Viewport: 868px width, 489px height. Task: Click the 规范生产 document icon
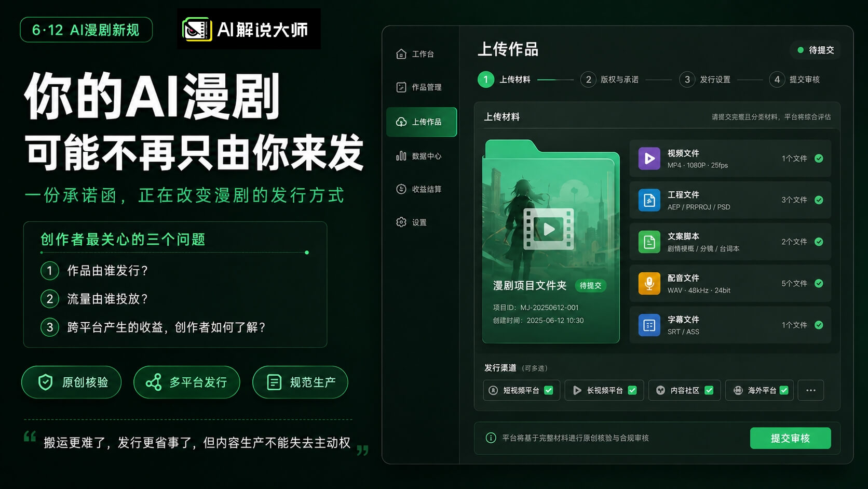pyautogui.click(x=274, y=382)
